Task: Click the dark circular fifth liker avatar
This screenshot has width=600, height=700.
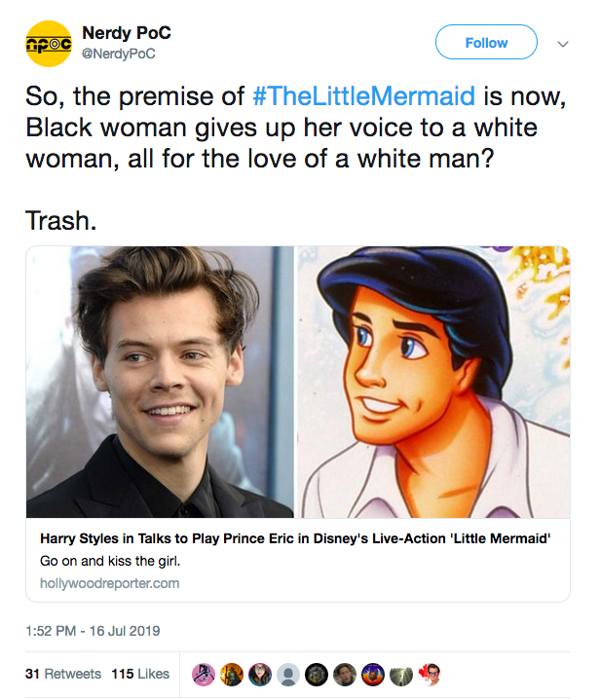Action: [317, 674]
